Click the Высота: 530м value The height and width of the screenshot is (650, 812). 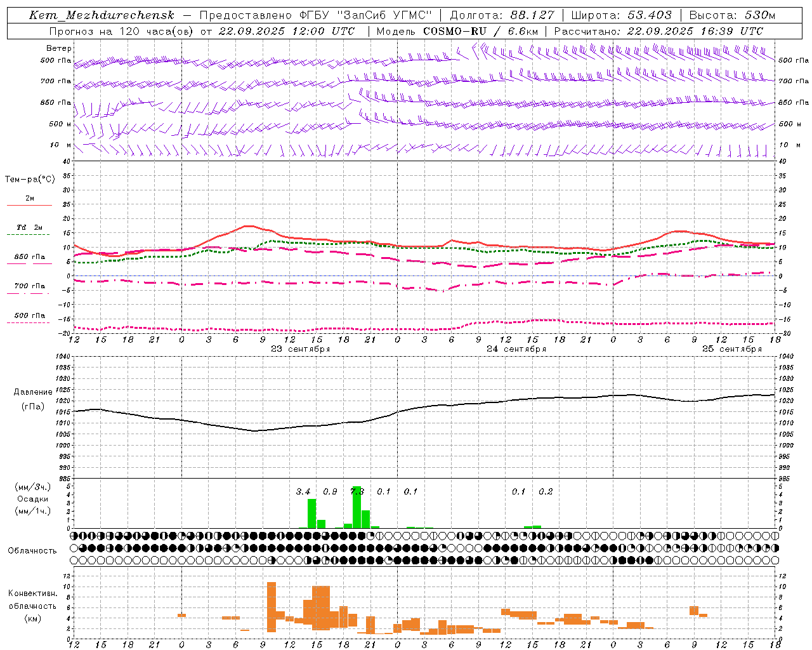point(732,15)
